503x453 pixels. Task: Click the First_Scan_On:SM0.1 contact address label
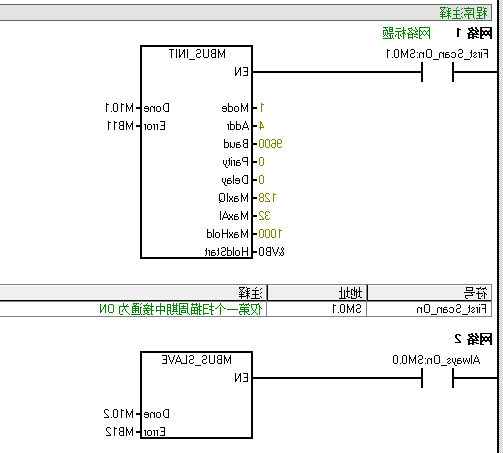437,54
